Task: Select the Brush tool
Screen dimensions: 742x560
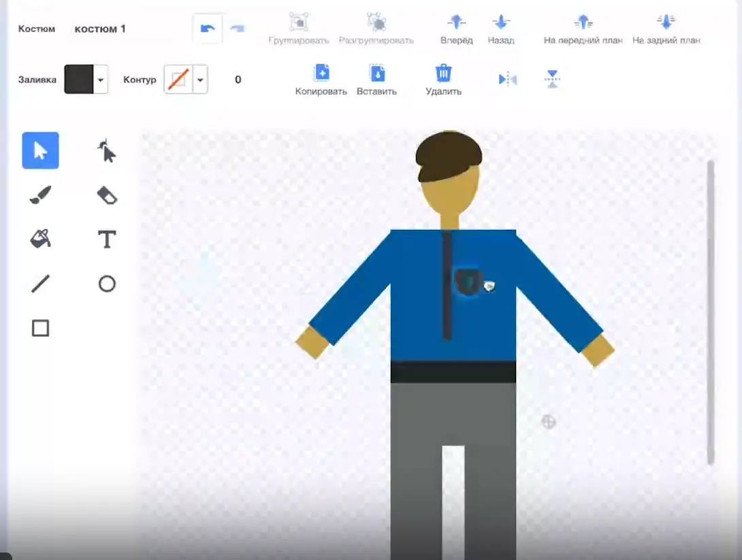Action: (40, 195)
